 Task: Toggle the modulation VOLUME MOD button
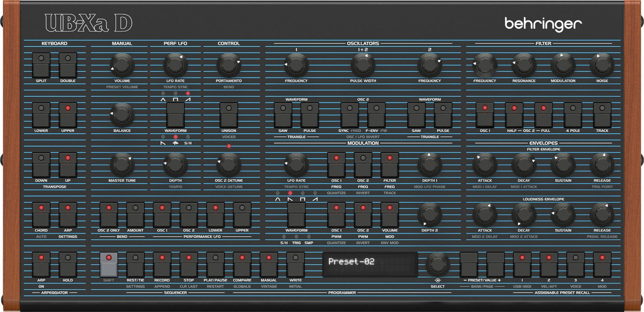390,214
